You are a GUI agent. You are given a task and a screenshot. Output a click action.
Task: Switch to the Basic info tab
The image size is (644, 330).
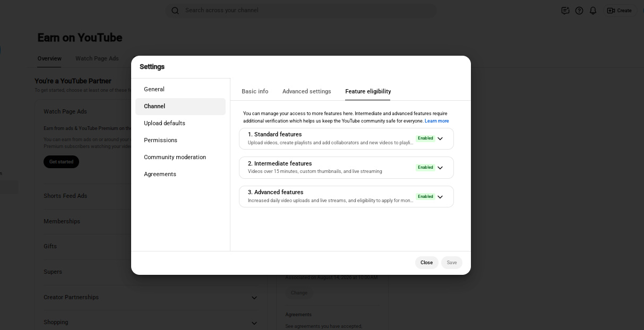[255, 91]
